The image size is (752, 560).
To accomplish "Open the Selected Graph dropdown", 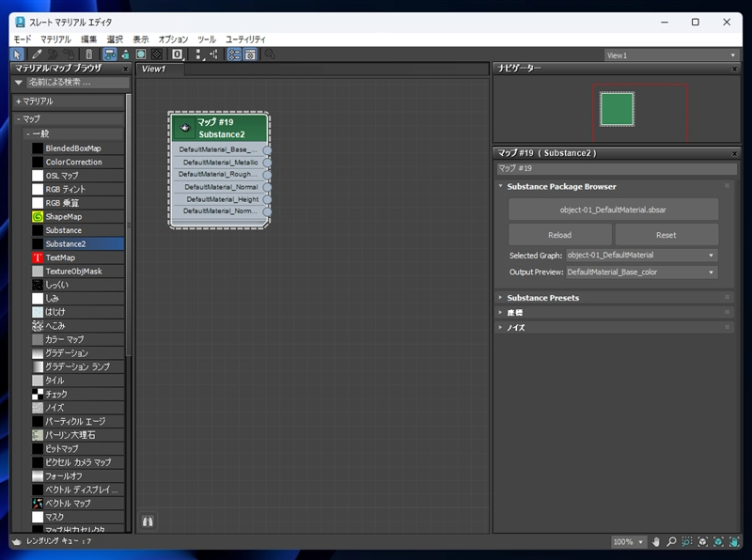I will (x=641, y=255).
